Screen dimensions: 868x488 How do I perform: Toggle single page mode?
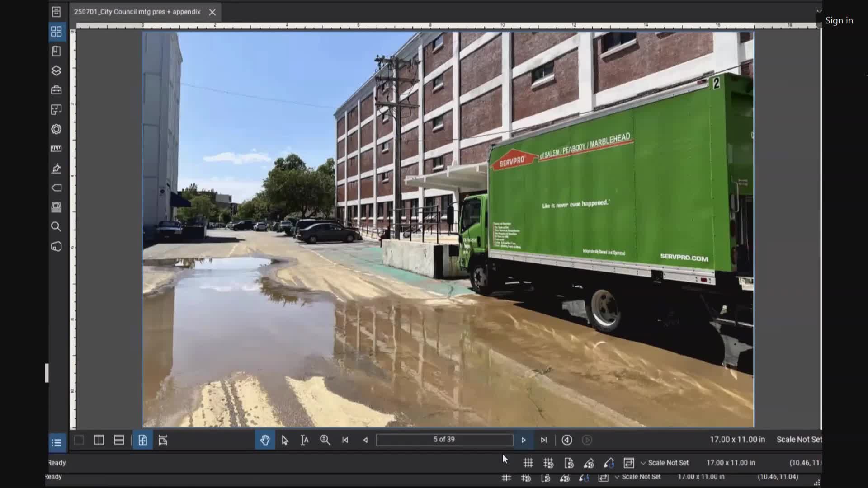(142, 440)
